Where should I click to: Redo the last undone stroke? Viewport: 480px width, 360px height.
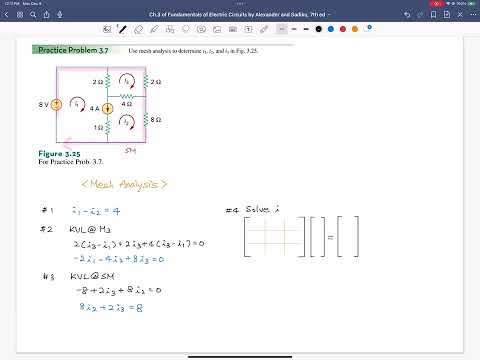[420, 15]
